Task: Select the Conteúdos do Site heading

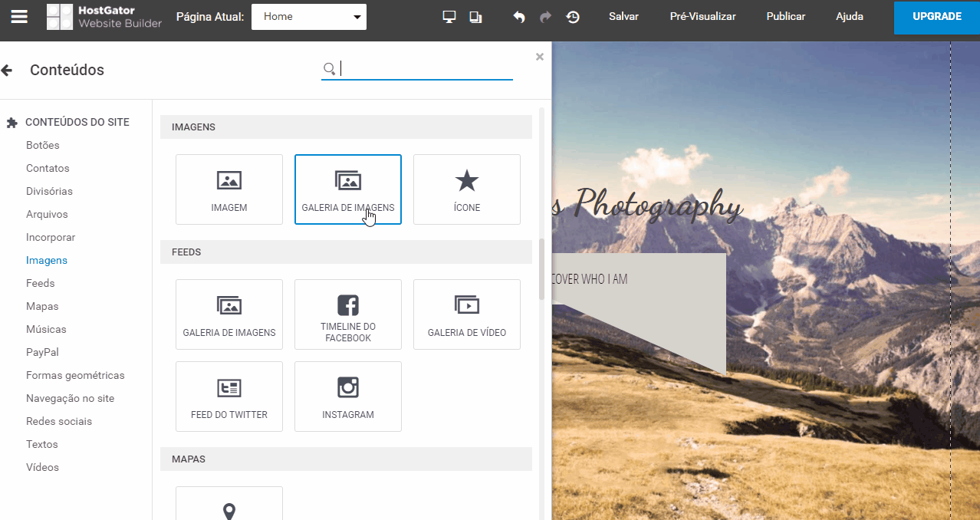Action: coord(77,122)
